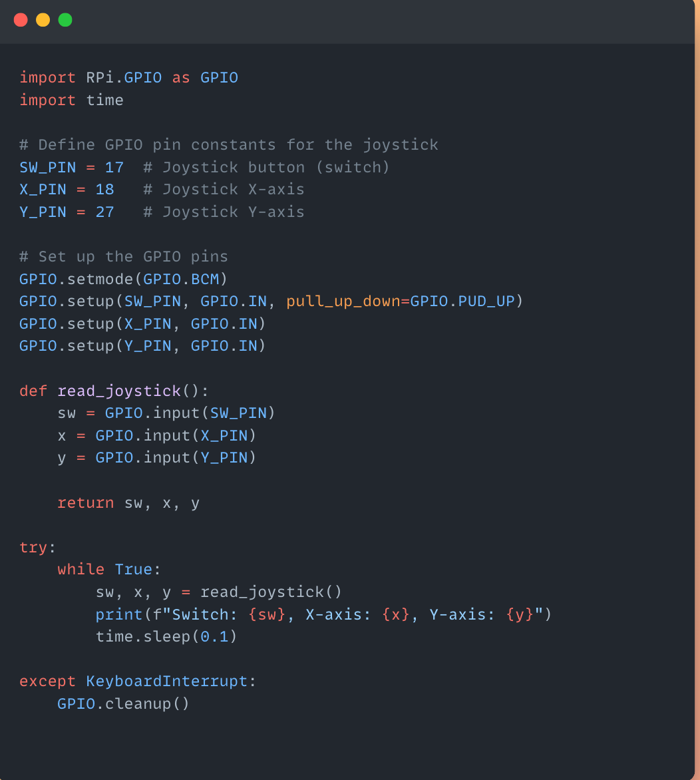This screenshot has height=780, width=700.
Task: Click the read_joystick function definition
Action: (x=113, y=391)
